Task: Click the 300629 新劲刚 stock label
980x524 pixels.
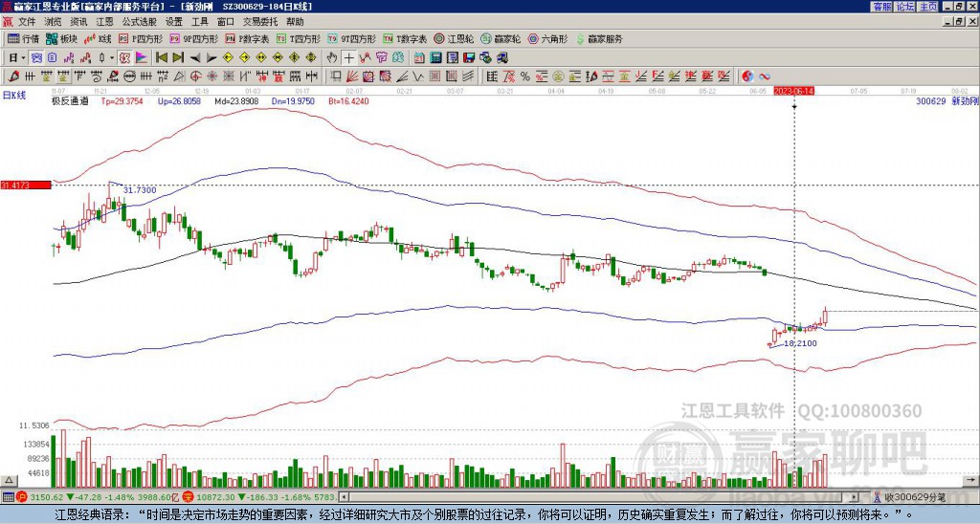Action: (946, 100)
